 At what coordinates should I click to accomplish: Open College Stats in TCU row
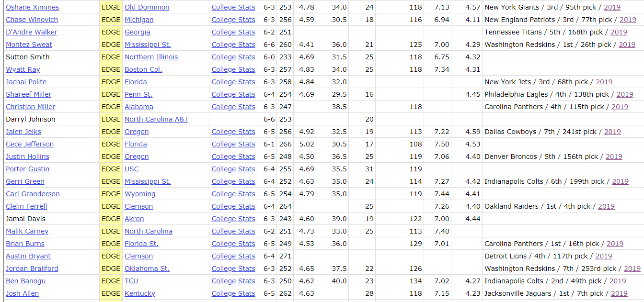pos(233,281)
